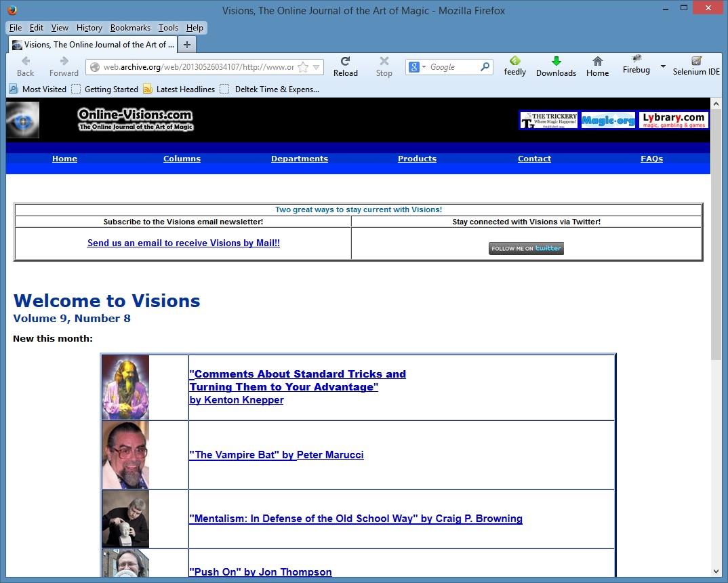Open the feedly toolbar icon

click(x=514, y=66)
